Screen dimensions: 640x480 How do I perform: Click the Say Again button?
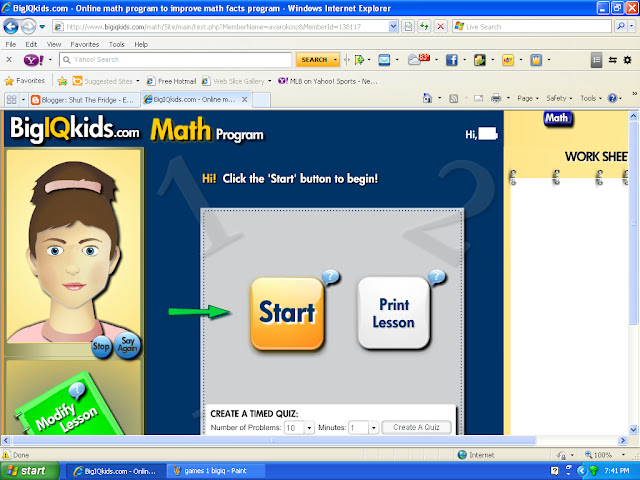point(127,345)
